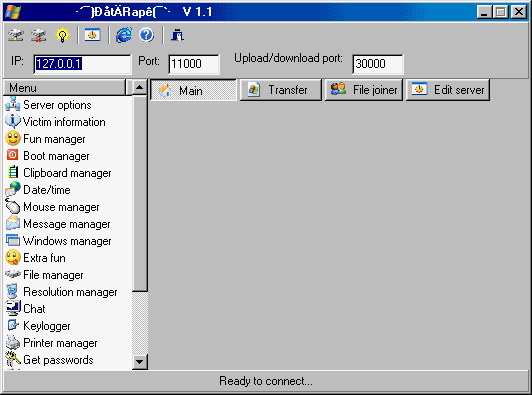Choose Boot manager label
Image resolution: width=532 pixels, height=395 pixels.
pyautogui.click(x=56, y=156)
